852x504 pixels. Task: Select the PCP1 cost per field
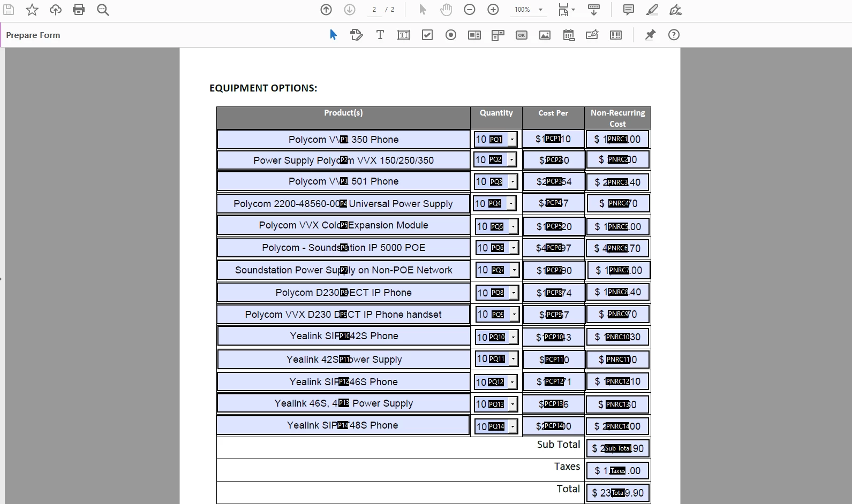[553, 139]
